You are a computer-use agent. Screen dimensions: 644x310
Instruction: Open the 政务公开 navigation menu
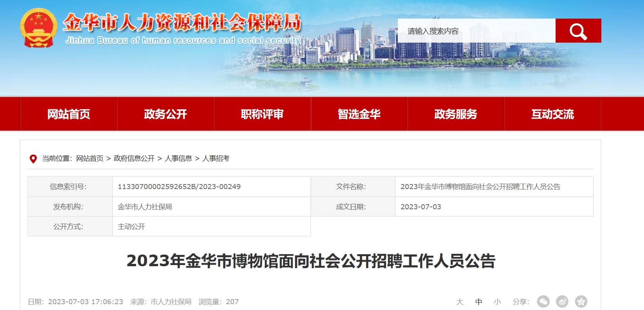[x=166, y=114]
